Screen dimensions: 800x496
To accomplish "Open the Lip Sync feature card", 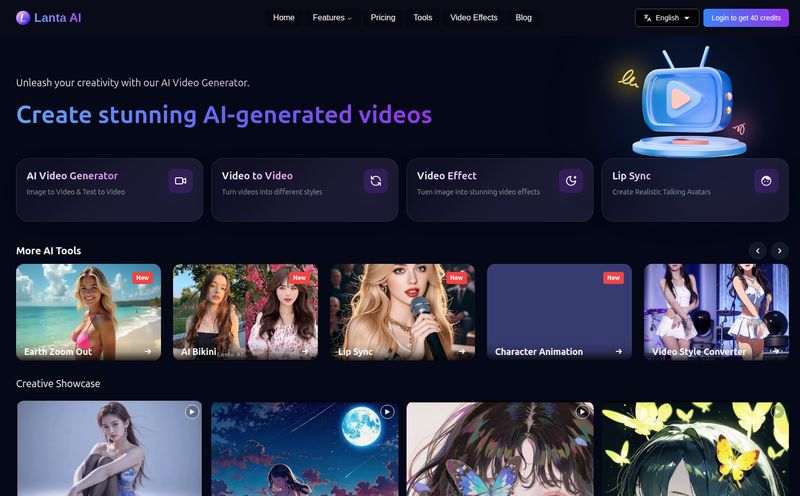I will click(x=695, y=190).
